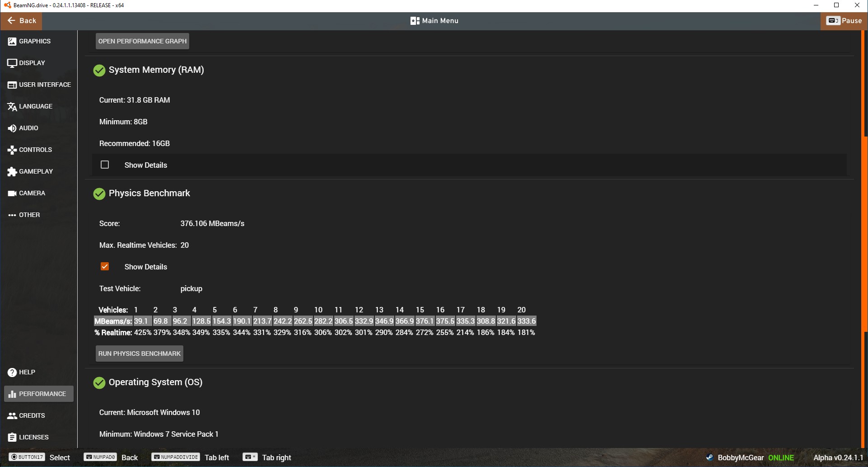868x467 pixels.
Task: Click the 425% realtime value
Action: point(143,333)
